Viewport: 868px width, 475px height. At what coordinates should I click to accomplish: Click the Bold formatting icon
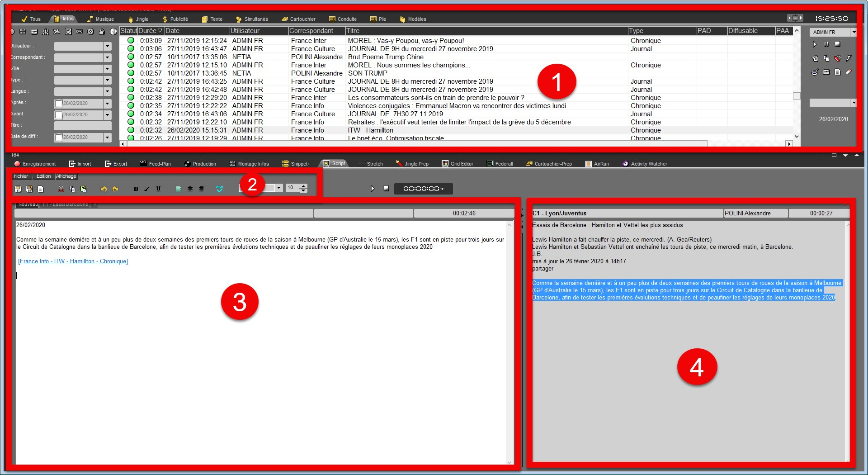click(136, 189)
